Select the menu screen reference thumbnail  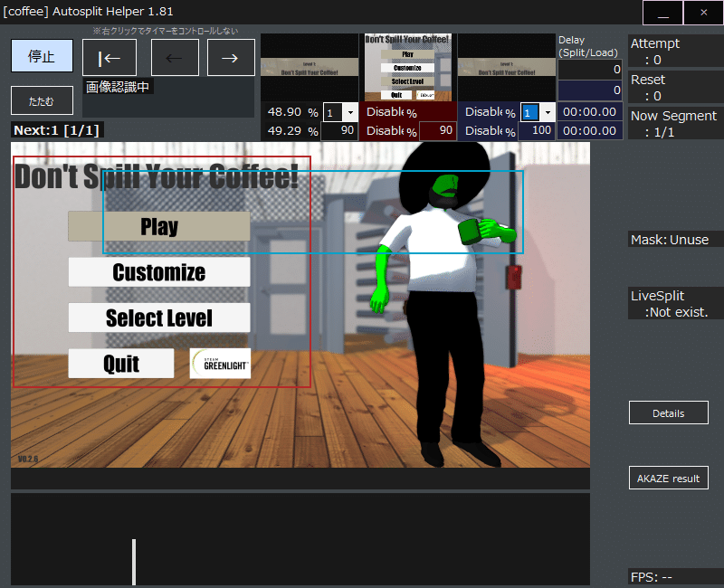408,67
